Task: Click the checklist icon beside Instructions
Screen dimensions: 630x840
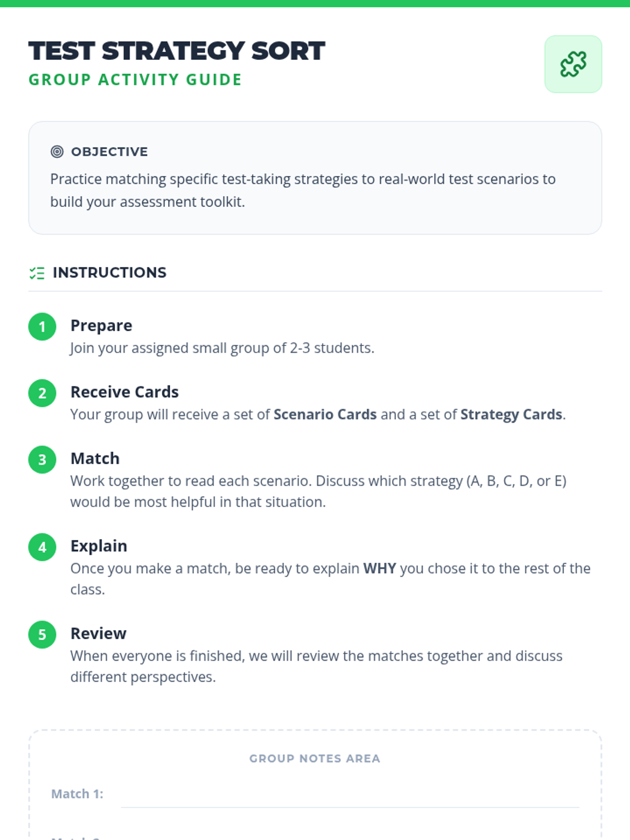Action: (x=37, y=273)
